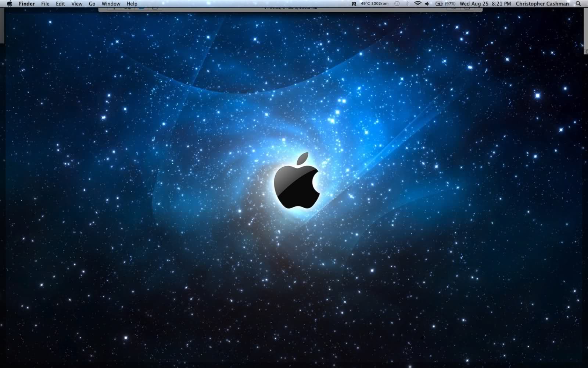Open the Time Machine clock icon

point(396,4)
